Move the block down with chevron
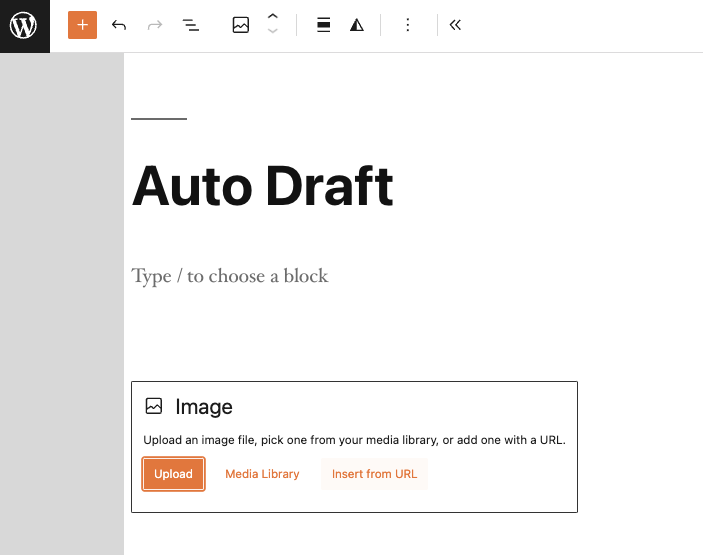This screenshot has height=555, width=703. (x=273, y=33)
